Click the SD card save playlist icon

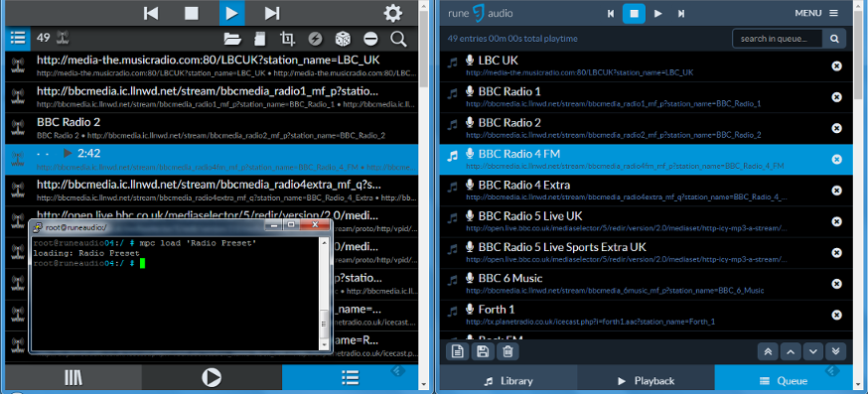[x=259, y=38]
